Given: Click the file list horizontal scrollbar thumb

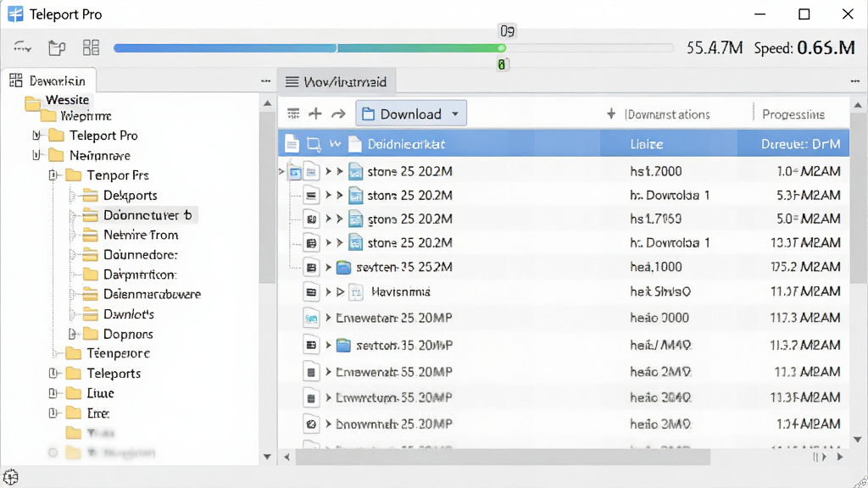Looking at the screenshot, I should click(503, 457).
